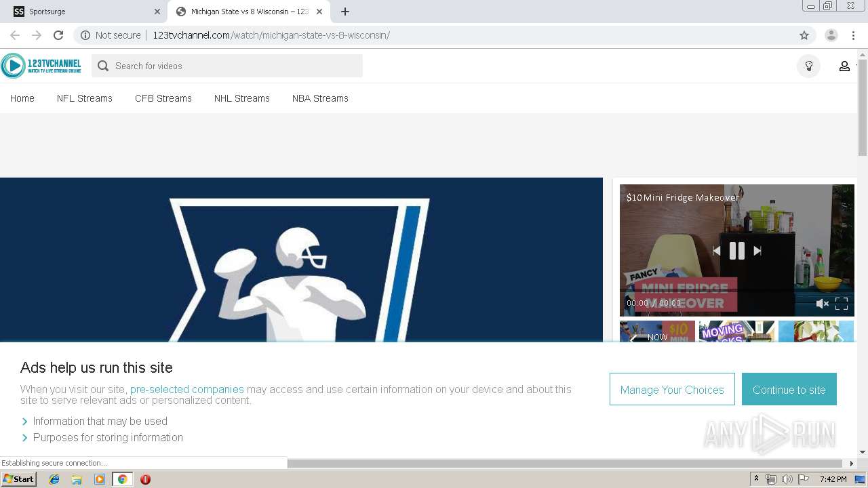Open Windows Explorer from taskbar

(x=77, y=479)
